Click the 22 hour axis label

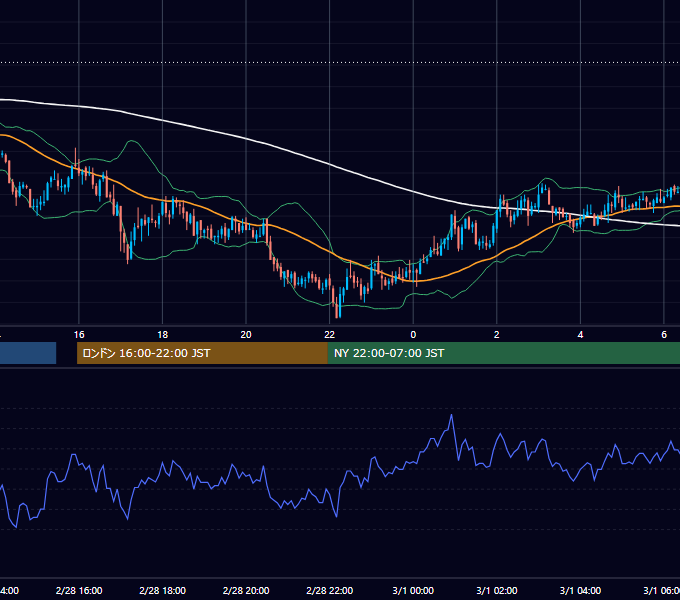(x=330, y=335)
